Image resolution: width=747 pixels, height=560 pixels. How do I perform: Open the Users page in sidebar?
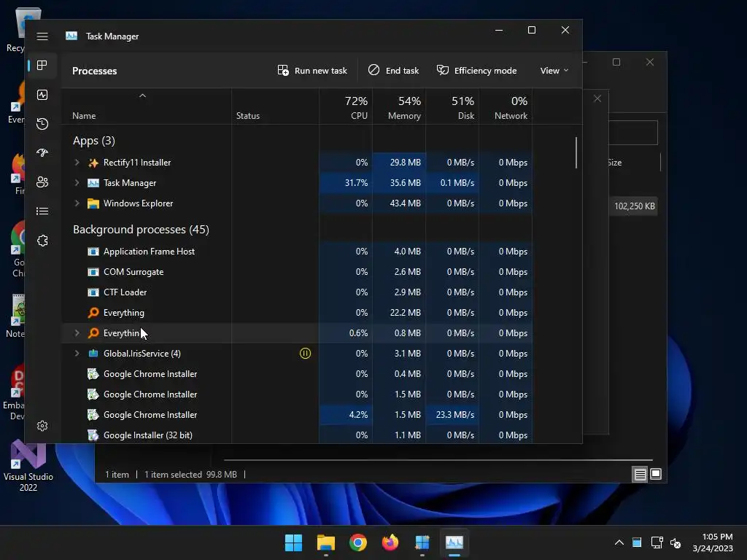[x=42, y=182]
